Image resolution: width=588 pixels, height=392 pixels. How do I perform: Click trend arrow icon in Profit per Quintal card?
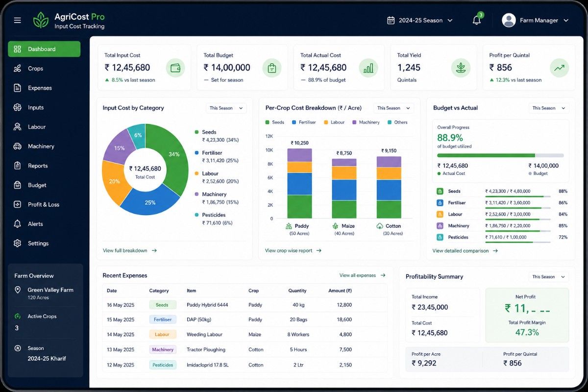[559, 68]
